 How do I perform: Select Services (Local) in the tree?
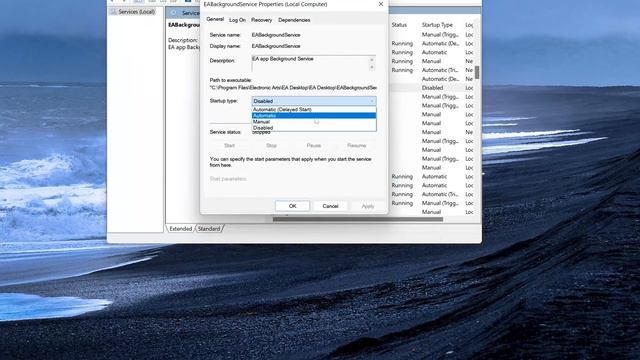[136, 12]
